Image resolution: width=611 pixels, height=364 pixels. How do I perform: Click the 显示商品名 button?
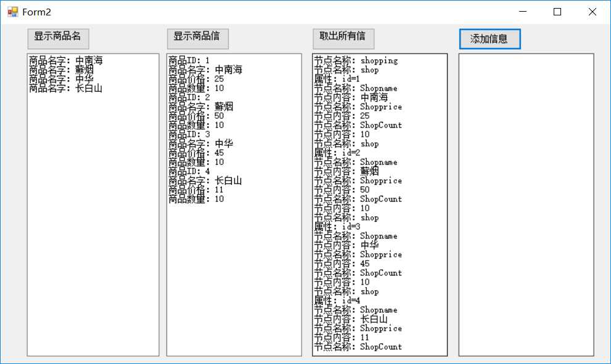pos(58,39)
